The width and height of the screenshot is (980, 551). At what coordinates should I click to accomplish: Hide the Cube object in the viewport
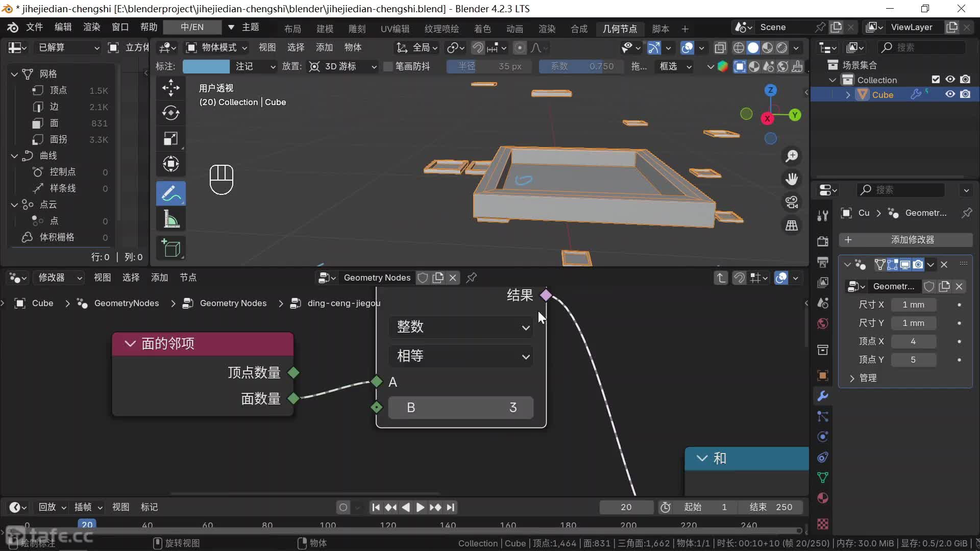tap(950, 94)
